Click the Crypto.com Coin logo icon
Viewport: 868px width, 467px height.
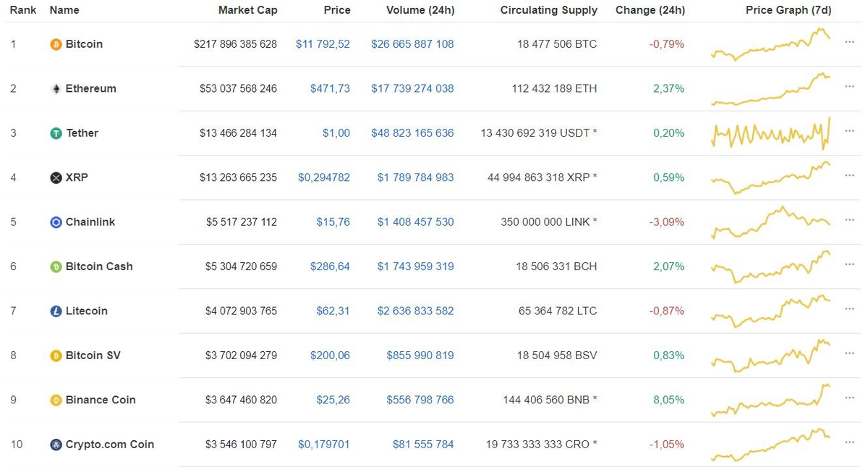click(x=56, y=445)
